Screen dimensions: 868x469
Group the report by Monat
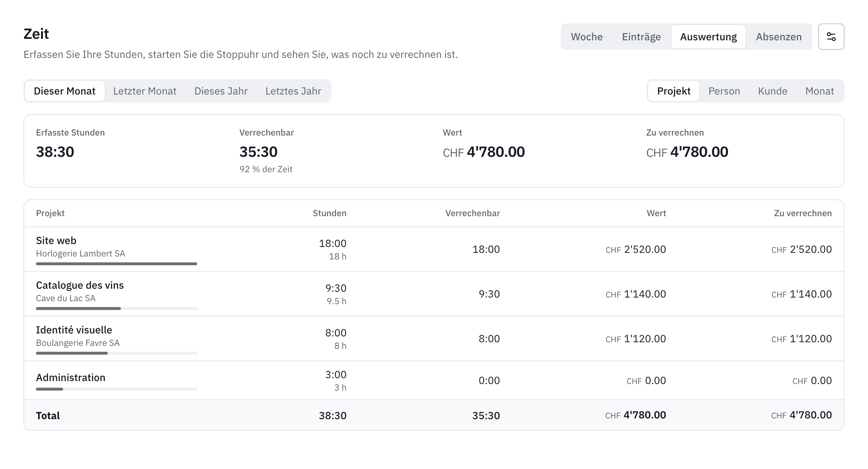click(820, 91)
